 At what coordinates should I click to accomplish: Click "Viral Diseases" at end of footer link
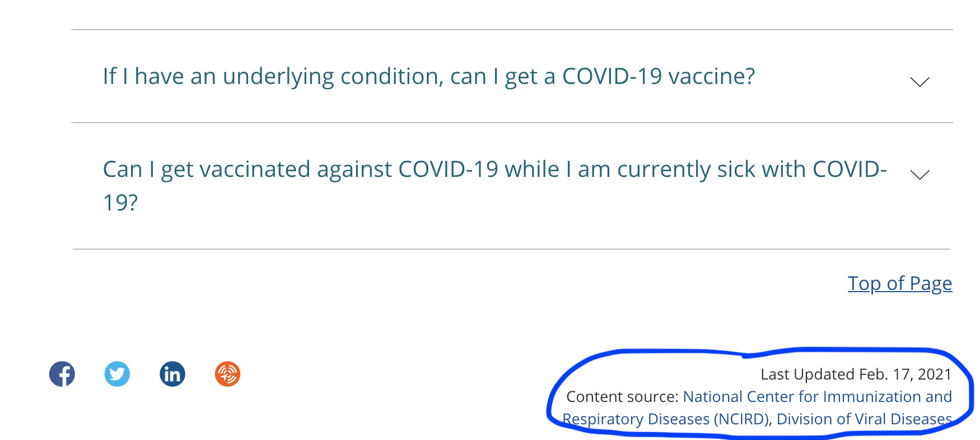tap(904, 419)
